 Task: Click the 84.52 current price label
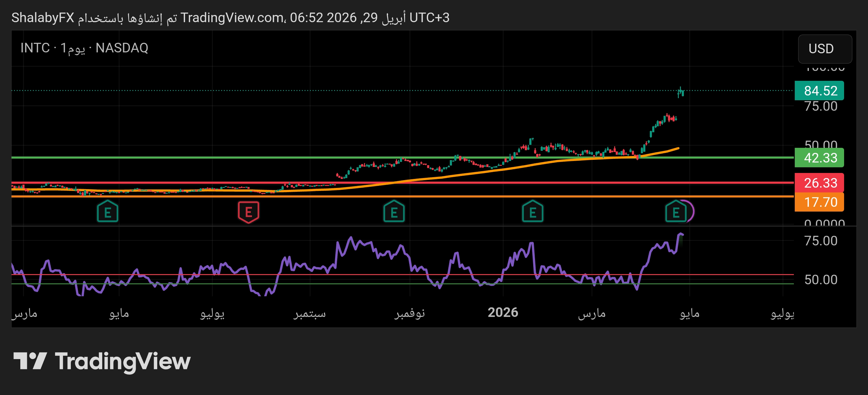(819, 90)
